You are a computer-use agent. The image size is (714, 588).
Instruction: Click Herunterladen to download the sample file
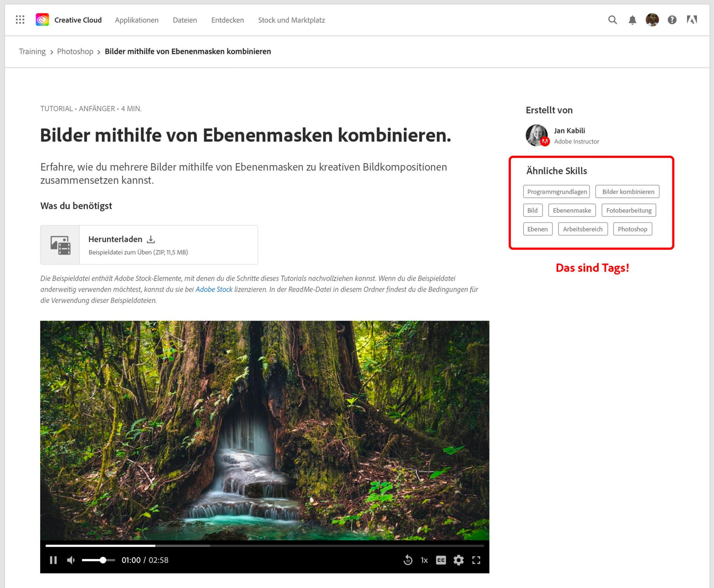click(115, 239)
